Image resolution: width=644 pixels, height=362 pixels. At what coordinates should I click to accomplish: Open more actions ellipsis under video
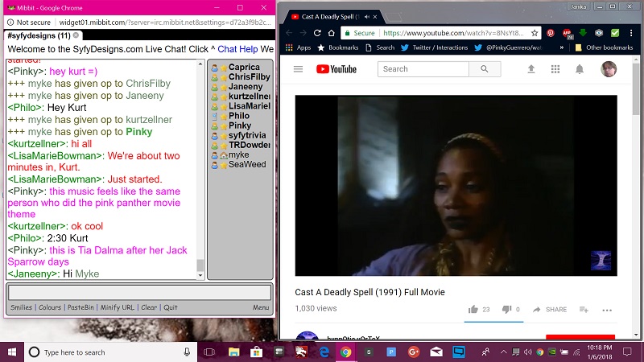607,310
